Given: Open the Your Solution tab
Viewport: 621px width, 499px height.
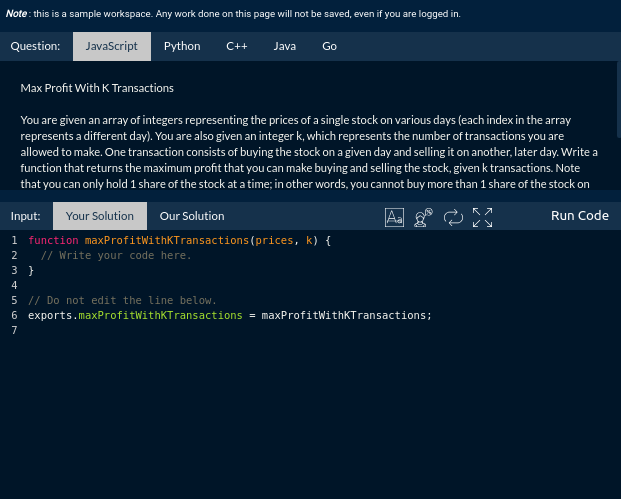Looking at the screenshot, I should (100, 216).
